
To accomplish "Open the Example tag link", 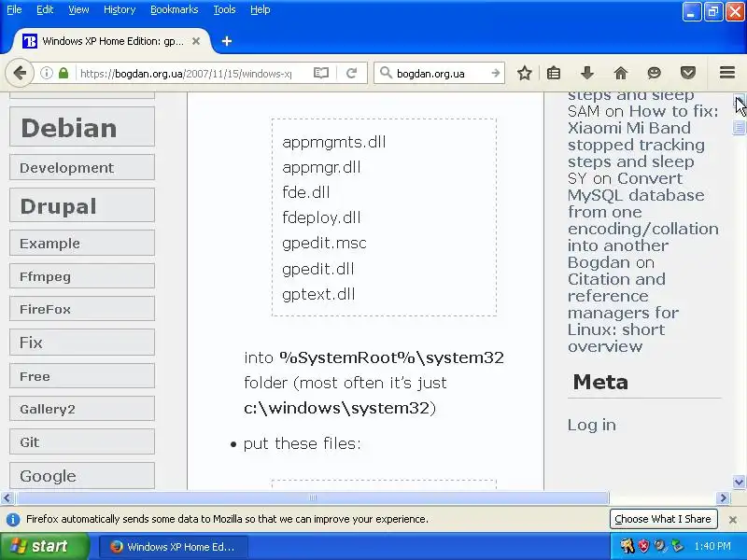I will pyautogui.click(x=82, y=244).
